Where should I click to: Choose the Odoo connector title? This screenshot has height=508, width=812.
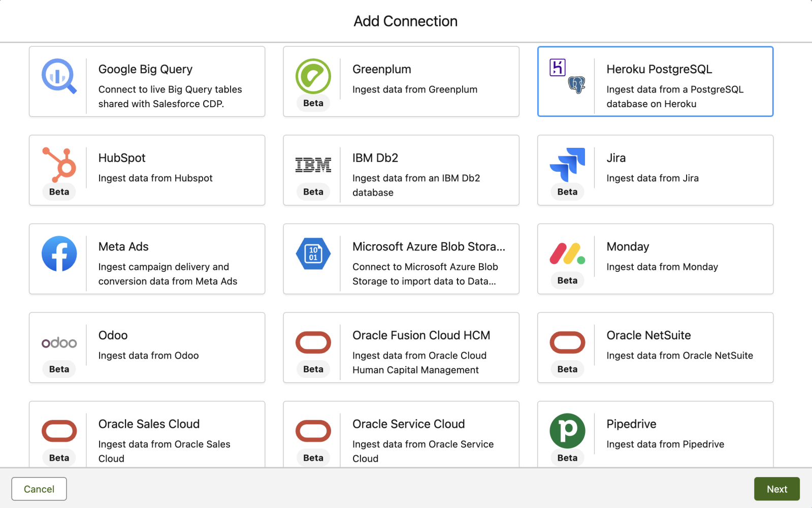click(x=113, y=335)
